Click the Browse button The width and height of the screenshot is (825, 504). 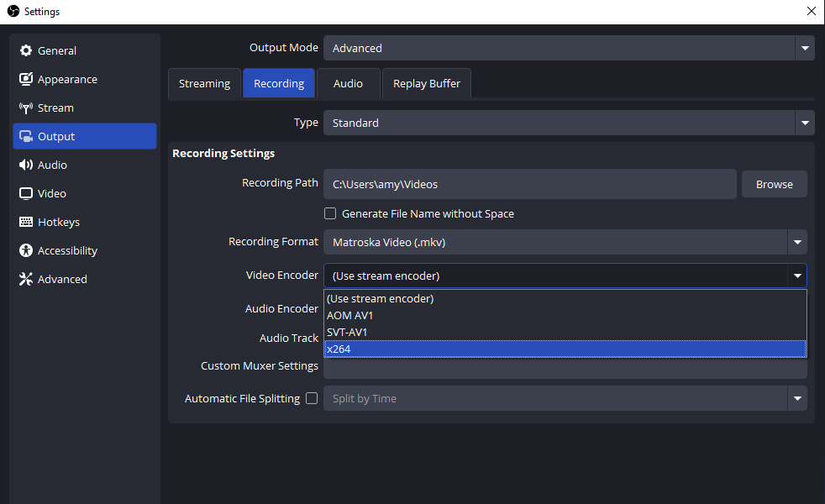(x=774, y=184)
